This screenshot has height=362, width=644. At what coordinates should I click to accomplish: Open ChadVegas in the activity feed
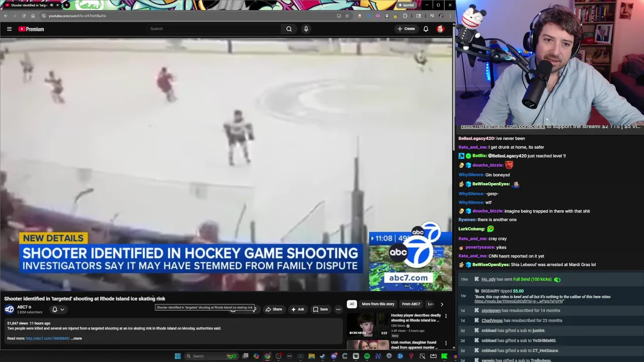click(x=492, y=320)
